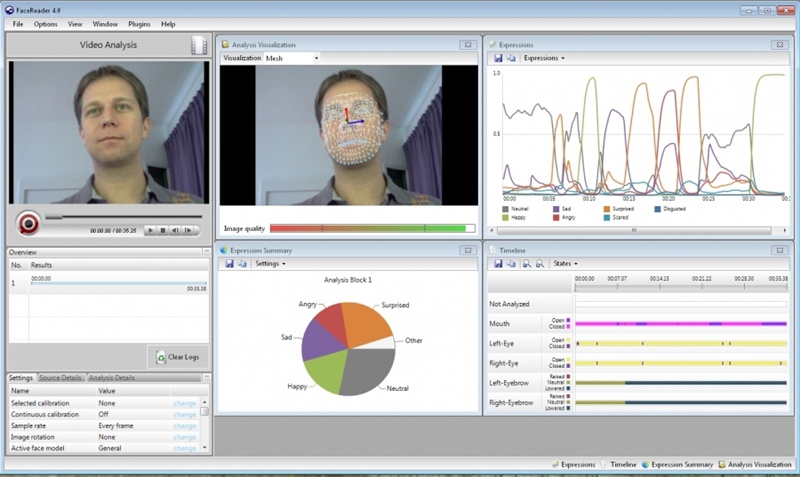The width and height of the screenshot is (800, 477).
Task: Open the Window menu
Action: [105, 24]
